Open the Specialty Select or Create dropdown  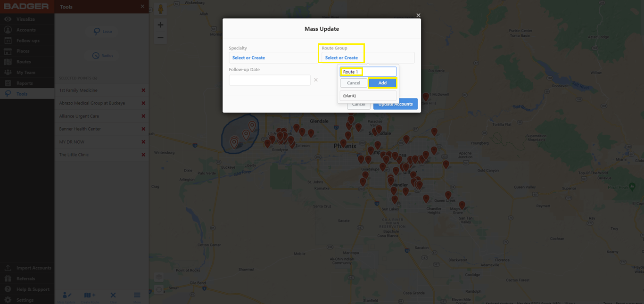pyautogui.click(x=248, y=58)
